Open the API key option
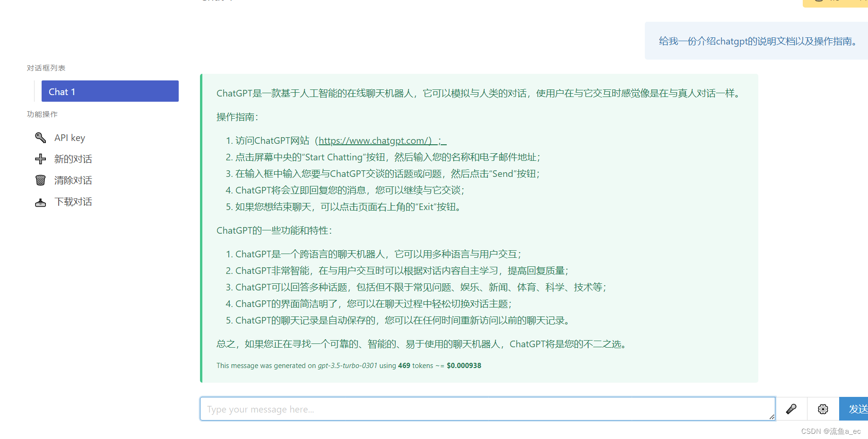 point(69,138)
